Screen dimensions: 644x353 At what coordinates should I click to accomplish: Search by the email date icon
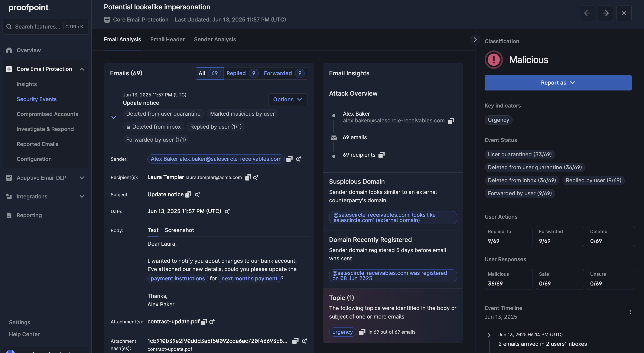227,211
